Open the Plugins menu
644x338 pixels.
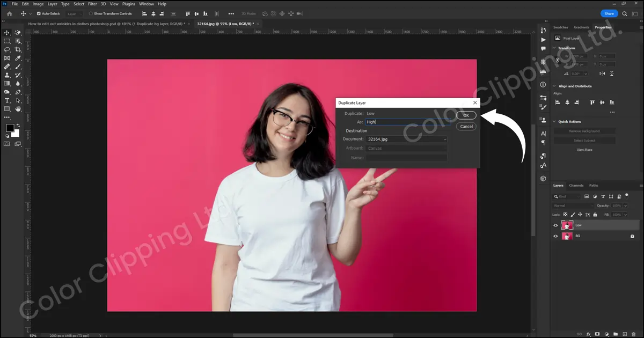coord(128,4)
